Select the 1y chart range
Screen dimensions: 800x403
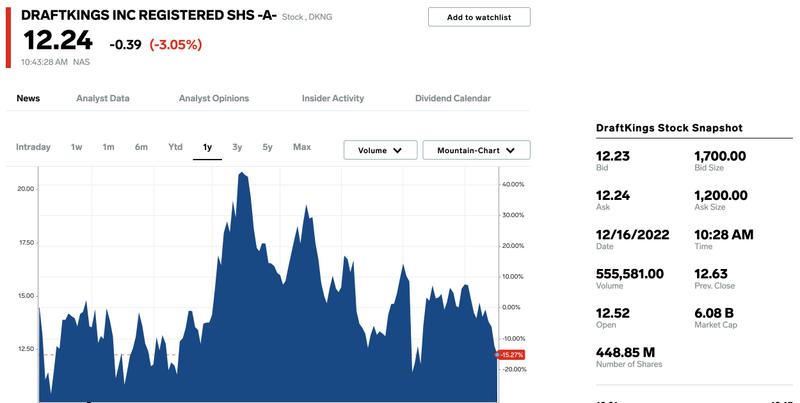(x=207, y=147)
